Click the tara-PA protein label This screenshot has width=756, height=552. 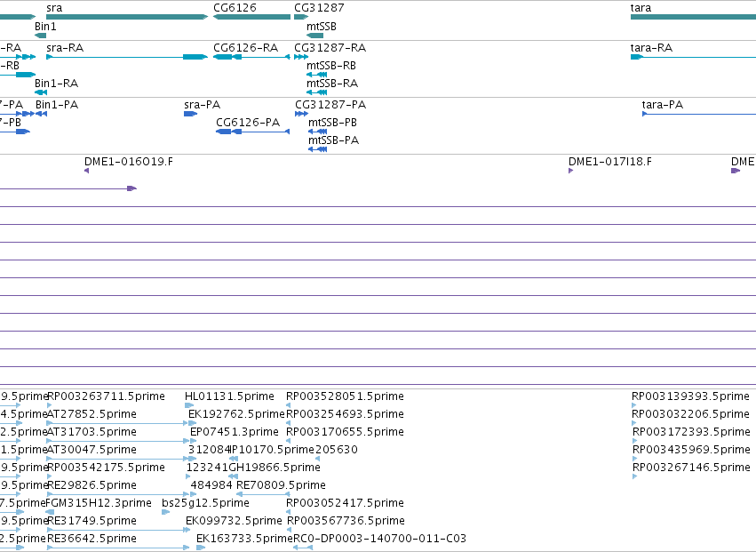click(x=663, y=105)
